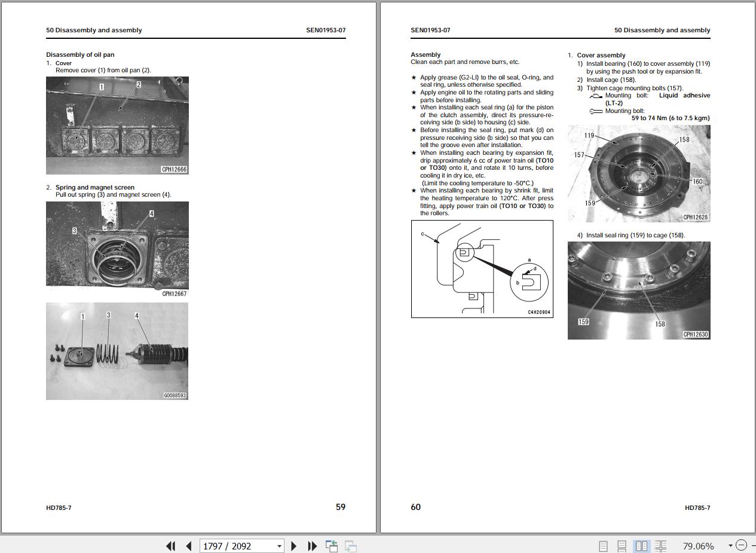Click the wrench torque symbol beside Mounting bolt
Screen dimensions: 756x553
pyautogui.click(x=596, y=111)
